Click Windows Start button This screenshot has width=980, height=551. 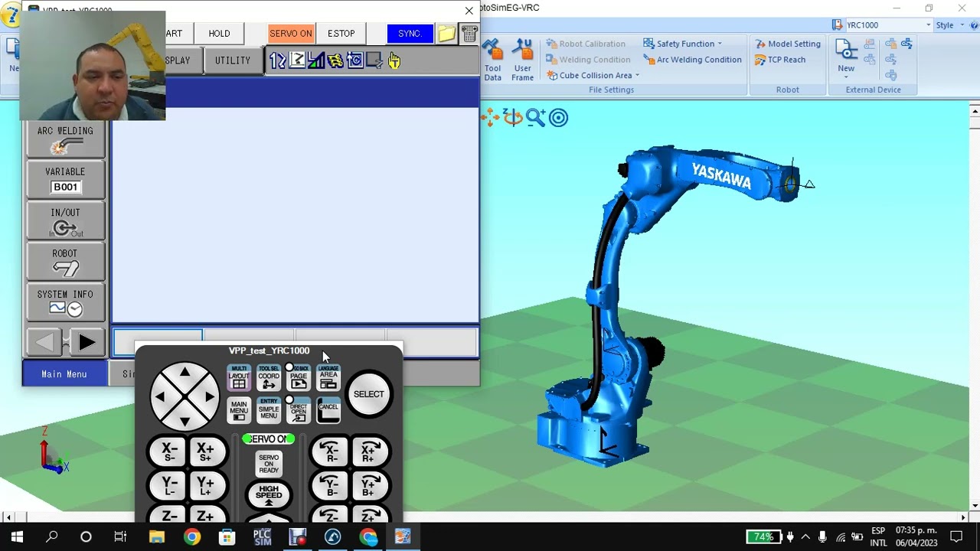[x=17, y=537]
